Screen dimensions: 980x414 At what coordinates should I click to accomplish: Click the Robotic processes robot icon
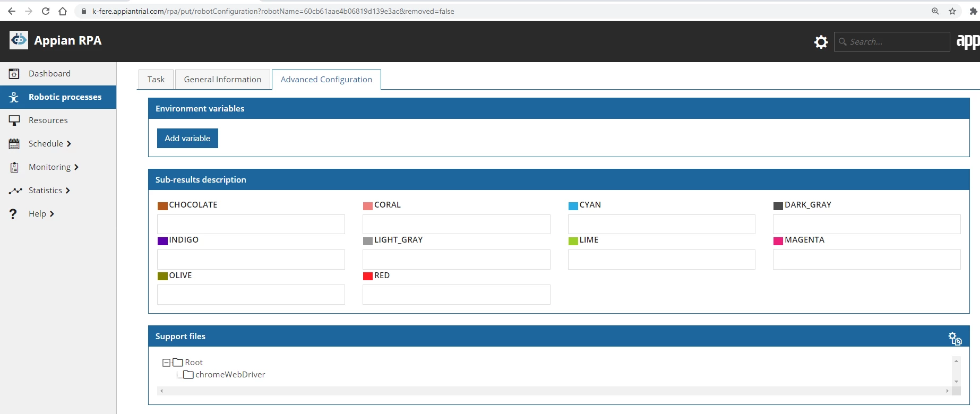(x=14, y=97)
